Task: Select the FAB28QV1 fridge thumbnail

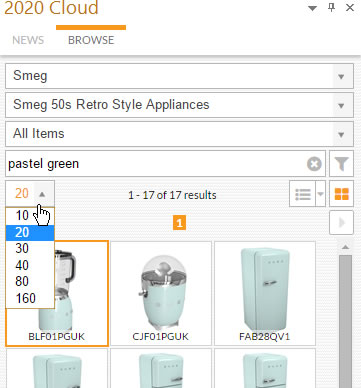Action: 265,293
